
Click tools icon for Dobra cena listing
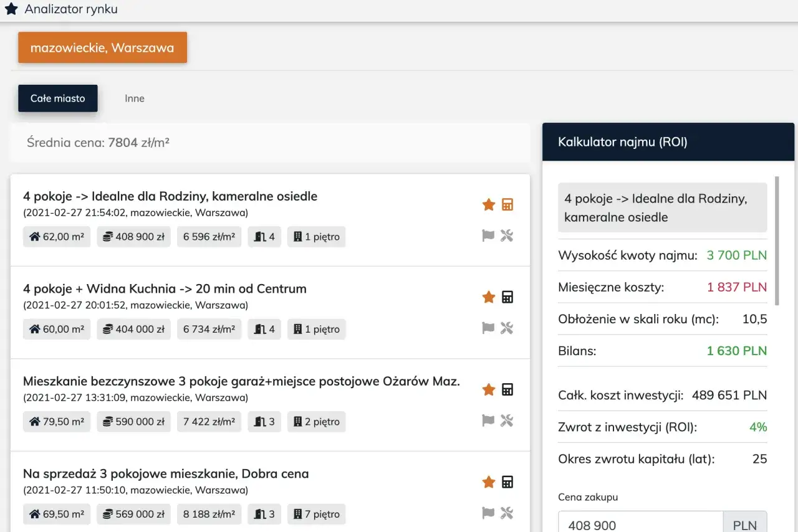pos(507,513)
